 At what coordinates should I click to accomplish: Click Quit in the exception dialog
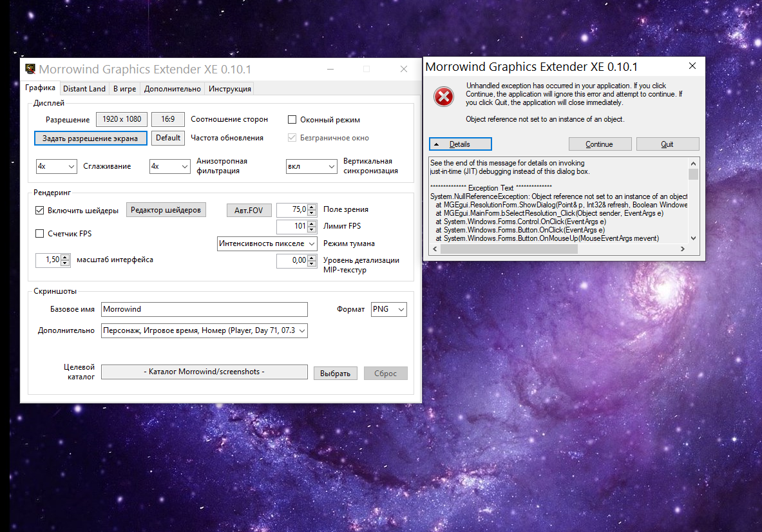[x=667, y=144]
